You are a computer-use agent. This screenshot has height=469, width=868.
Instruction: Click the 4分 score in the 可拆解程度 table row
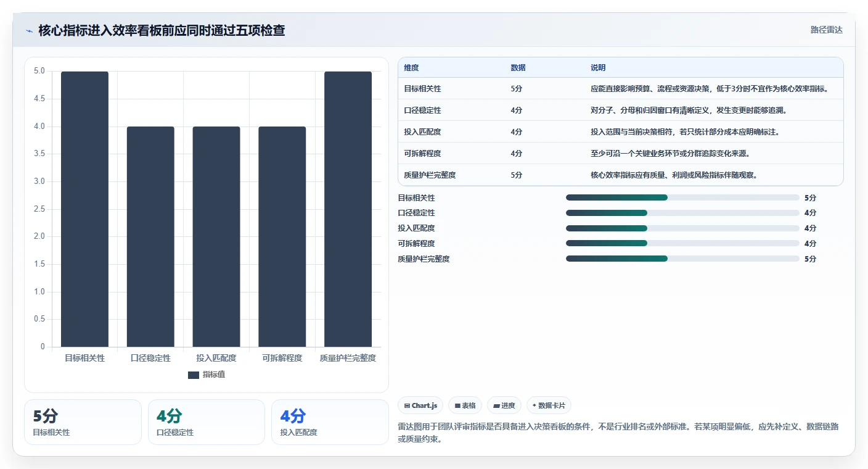517,154
